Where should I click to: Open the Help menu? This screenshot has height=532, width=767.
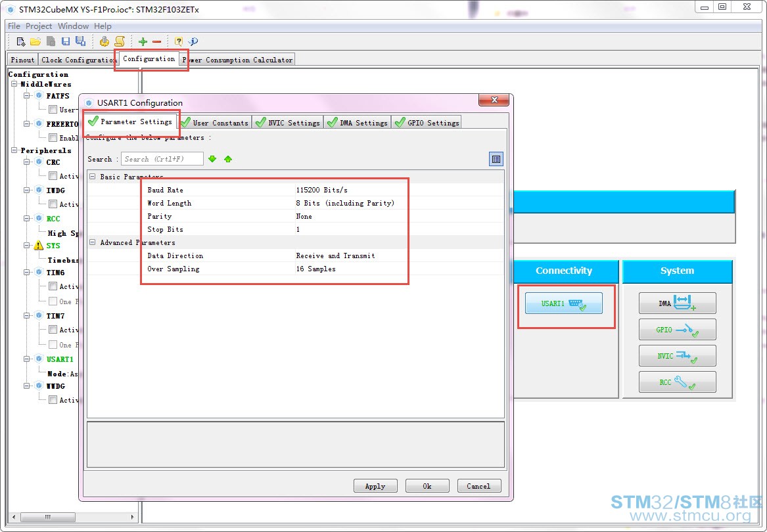[x=103, y=26]
